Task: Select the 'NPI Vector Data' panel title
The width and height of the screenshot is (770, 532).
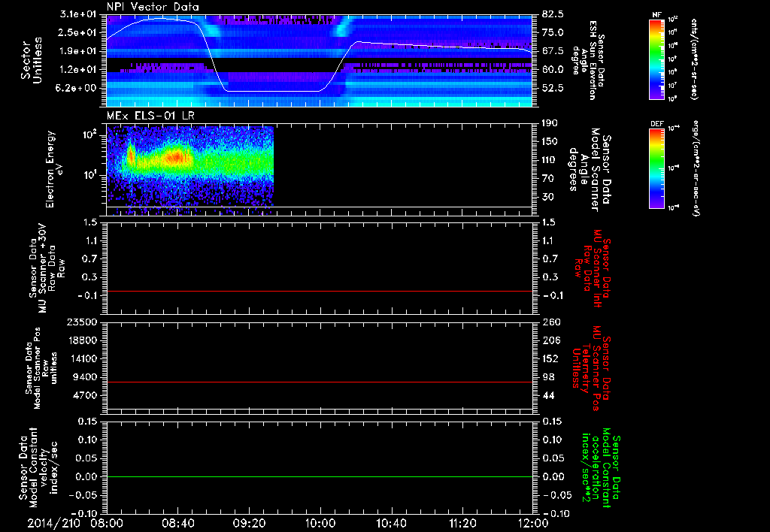Action: [153, 7]
